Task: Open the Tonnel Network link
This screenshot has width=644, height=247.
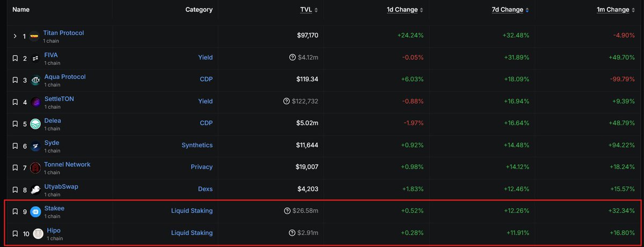Action: tap(67, 164)
